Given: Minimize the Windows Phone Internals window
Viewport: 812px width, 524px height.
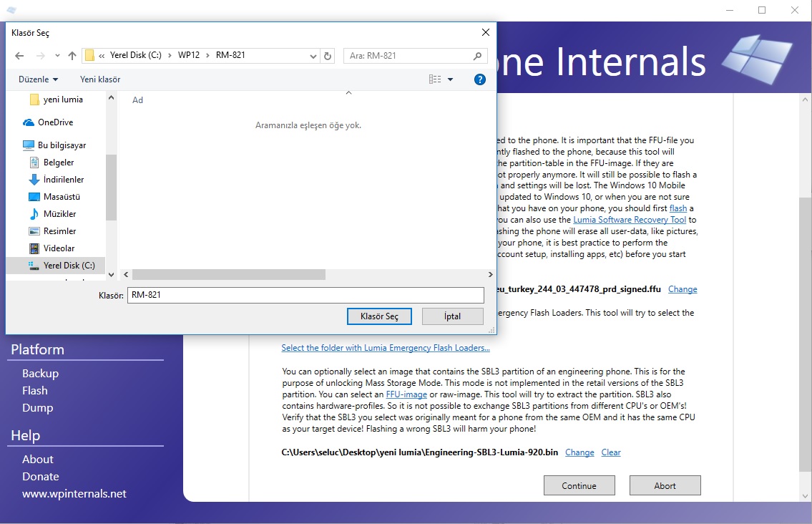Looking at the screenshot, I should pos(730,10).
